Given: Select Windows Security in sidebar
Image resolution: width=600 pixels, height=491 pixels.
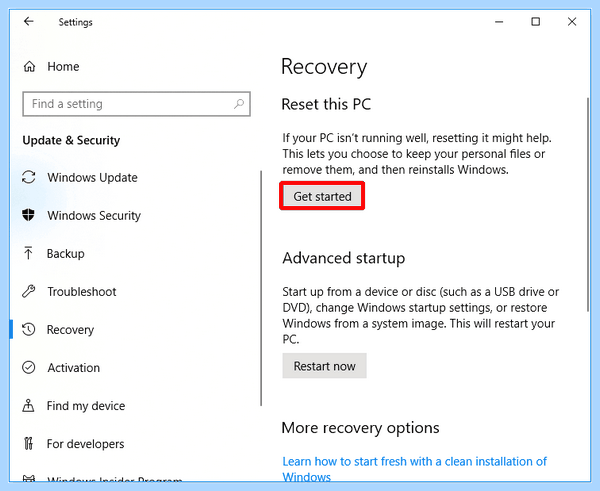Looking at the screenshot, I should (x=94, y=215).
